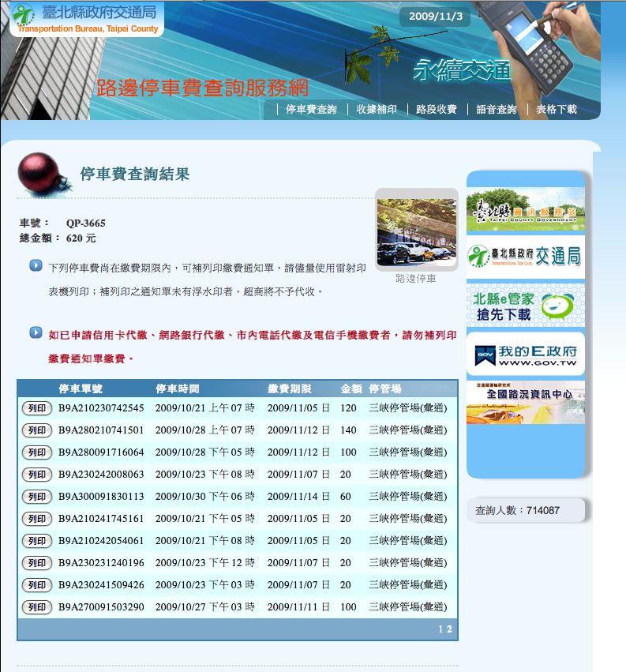Screen dimensions: 626x672
Task: Open the 臺北縣政府交通局 banner link
Action: tap(525, 257)
